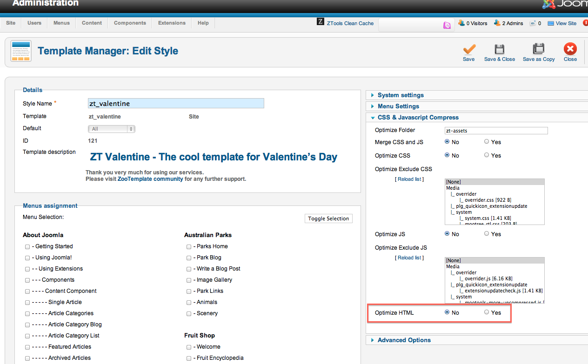Set Optimize HTML to Yes
The width and height of the screenshot is (588, 364).
(x=487, y=312)
